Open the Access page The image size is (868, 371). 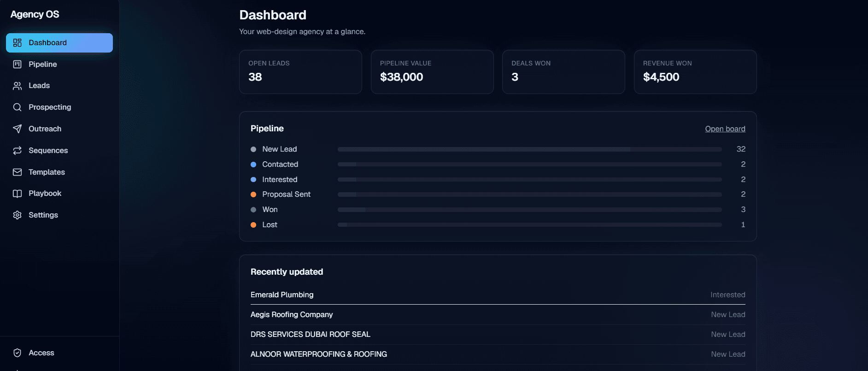[x=59, y=353]
